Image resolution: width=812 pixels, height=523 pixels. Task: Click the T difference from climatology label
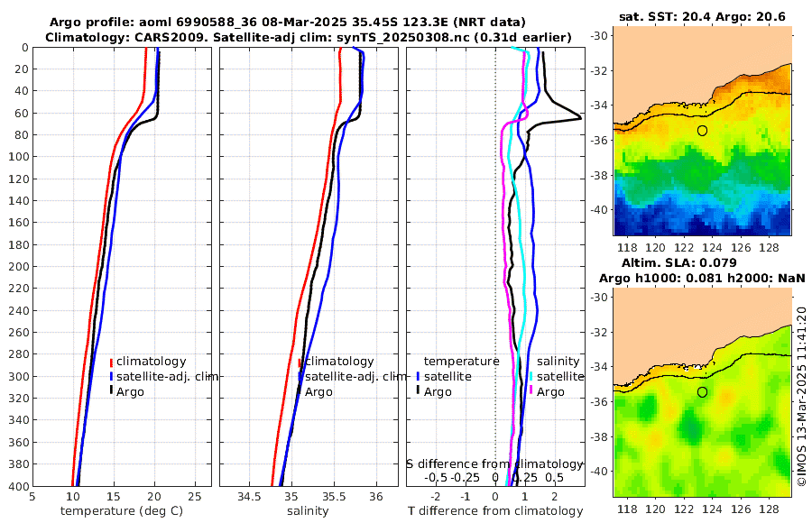click(x=495, y=511)
